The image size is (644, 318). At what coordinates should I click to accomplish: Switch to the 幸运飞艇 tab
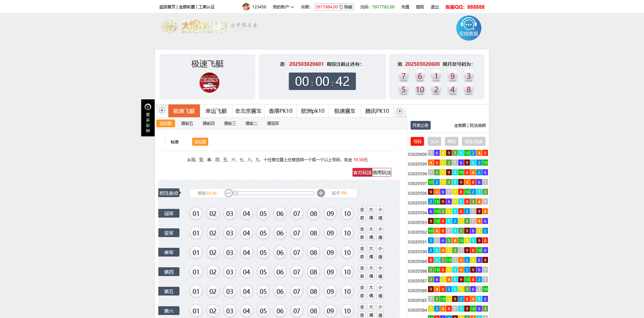(x=216, y=111)
